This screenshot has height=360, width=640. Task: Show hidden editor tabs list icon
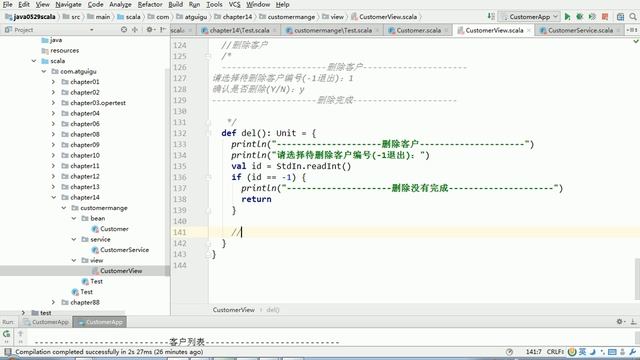632,30
